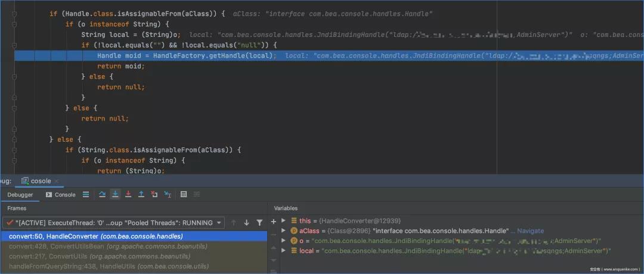The image size is (644, 274).
Task: Click the variable icon beside local
Action: pos(294,251)
